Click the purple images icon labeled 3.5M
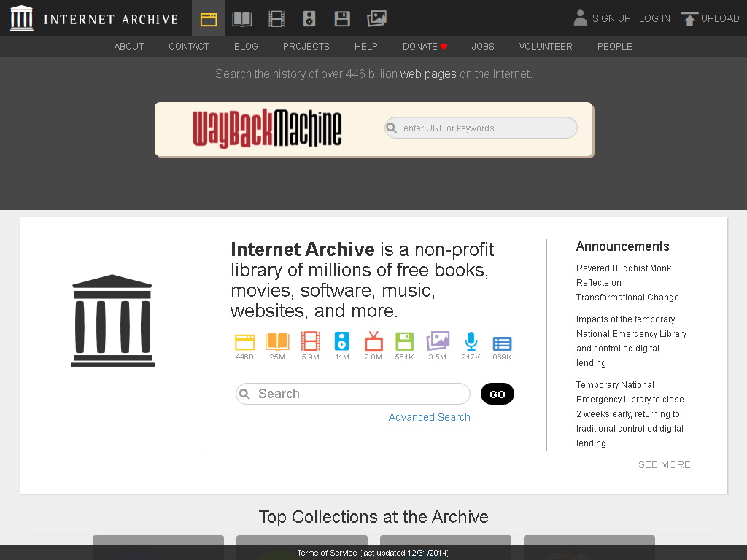The image size is (747, 560). tap(438, 341)
